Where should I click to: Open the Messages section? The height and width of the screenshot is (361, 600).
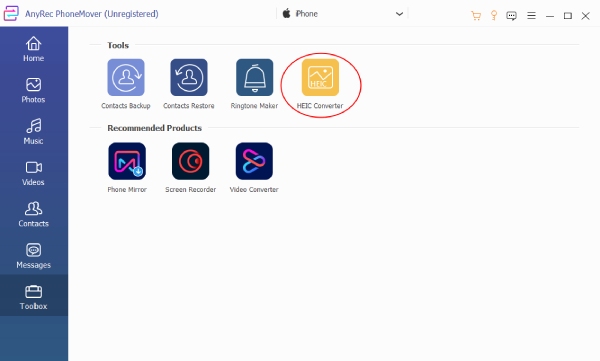(34, 256)
